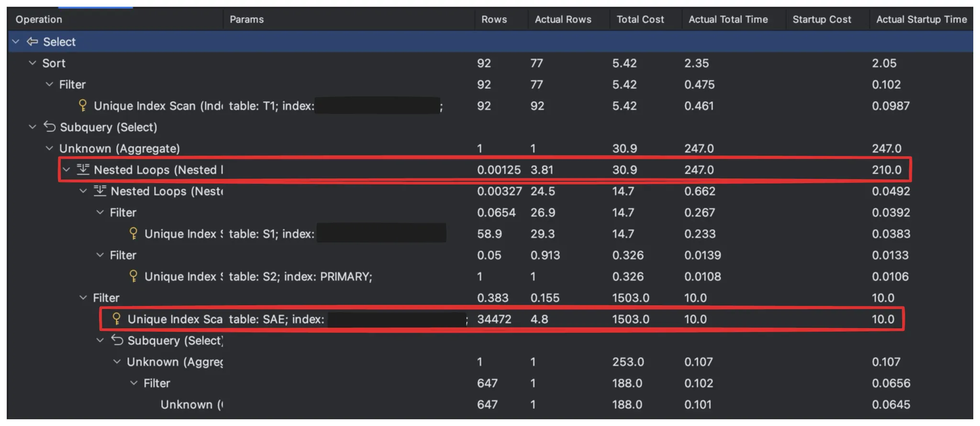
Task: Click key icon for S2 PRIMARY index scan
Action: pos(134,276)
